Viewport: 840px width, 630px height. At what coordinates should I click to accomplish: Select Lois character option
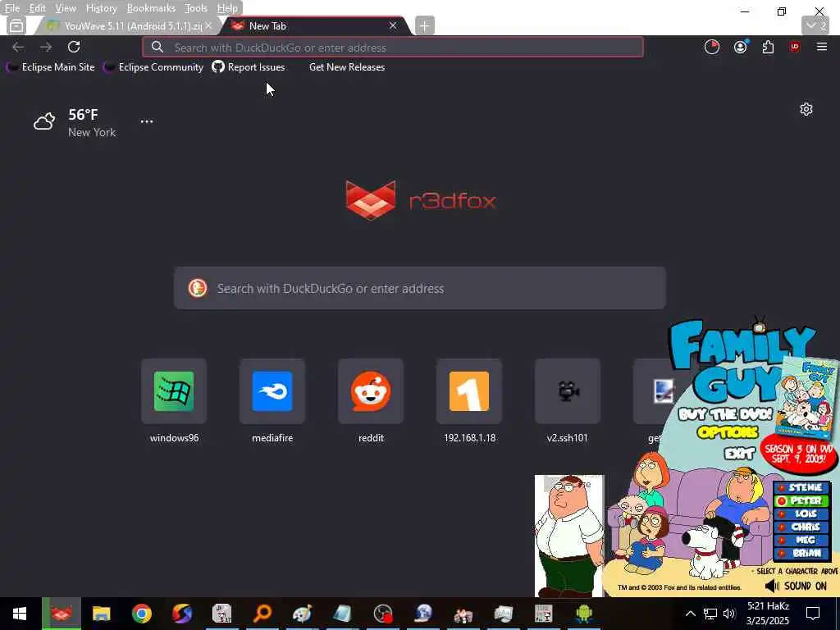pyautogui.click(x=801, y=514)
